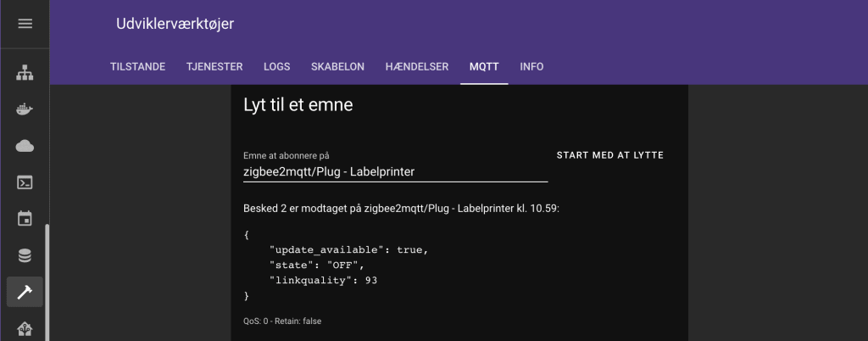Click START MED AT LYTTE button
The image size is (868, 341).
(x=610, y=155)
